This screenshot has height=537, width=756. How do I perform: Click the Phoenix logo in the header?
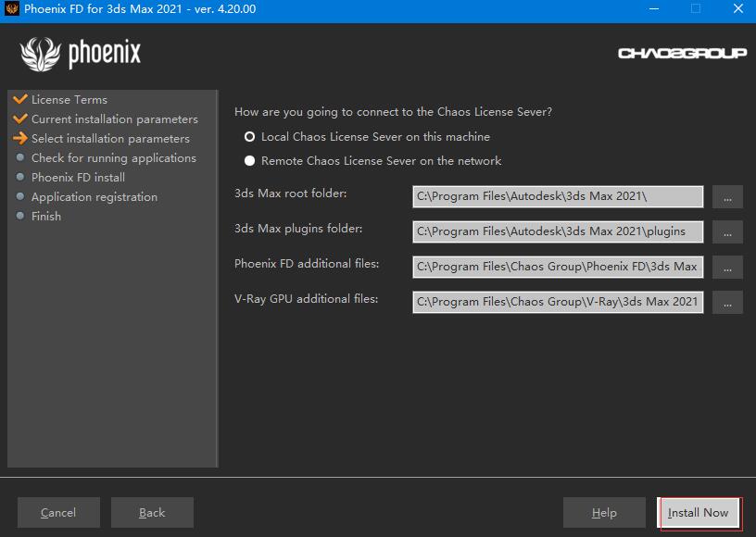coord(81,54)
